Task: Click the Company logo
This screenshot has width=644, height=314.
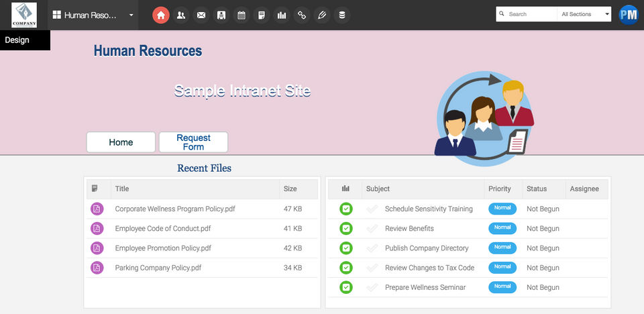Action: coord(24,15)
